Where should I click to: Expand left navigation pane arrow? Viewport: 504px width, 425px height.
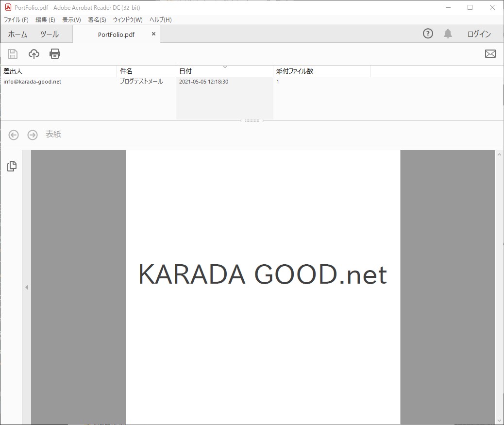click(27, 287)
